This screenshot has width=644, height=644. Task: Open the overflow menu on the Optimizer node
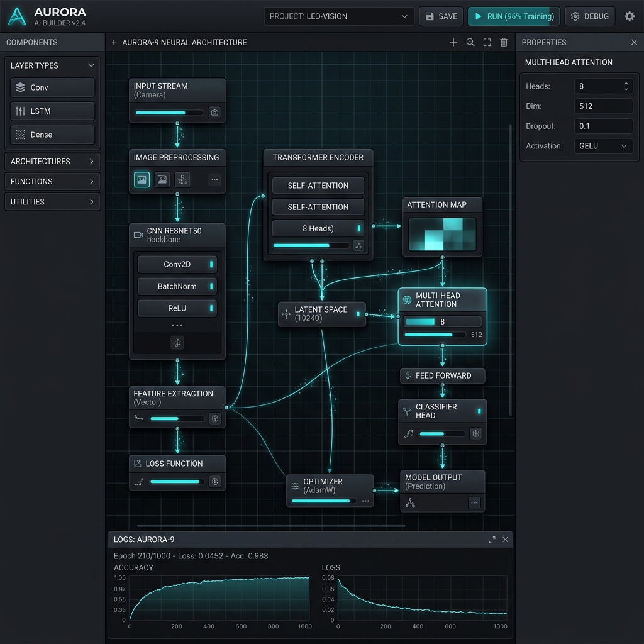365,501
